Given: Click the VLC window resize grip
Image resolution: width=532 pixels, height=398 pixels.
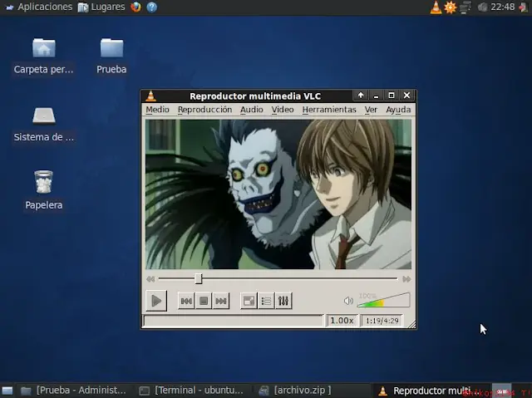Looking at the screenshot, I should [412, 324].
